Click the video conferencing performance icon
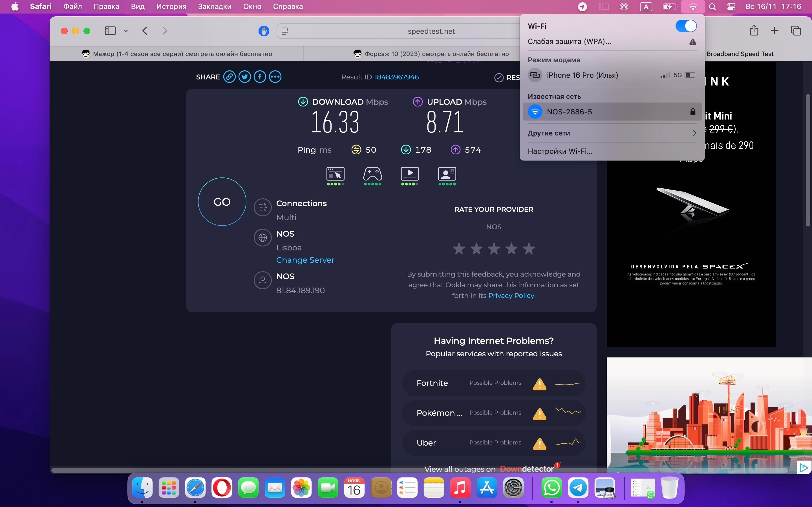The image size is (812, 507). pyautogui.click(x=447, y=174)
